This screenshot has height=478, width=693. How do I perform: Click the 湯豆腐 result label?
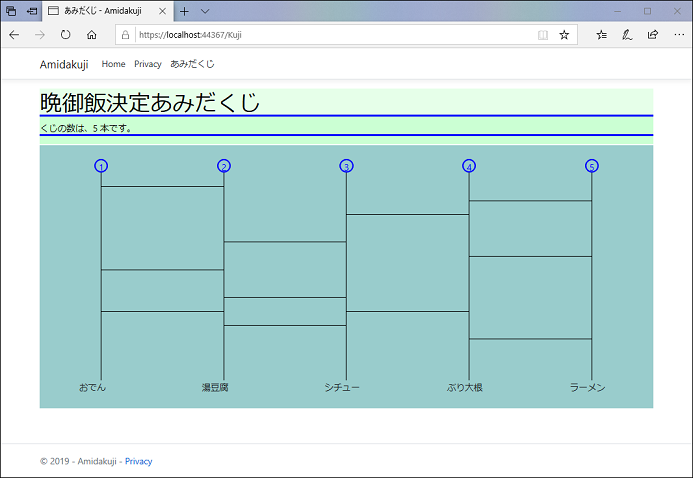215,387
